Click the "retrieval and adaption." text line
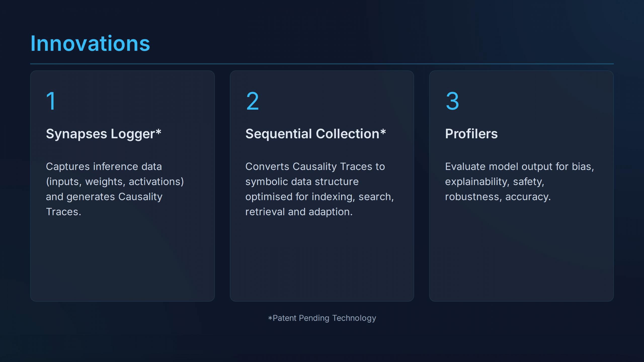The height and width of the screenshot is (362, 644). click(299, 212)
